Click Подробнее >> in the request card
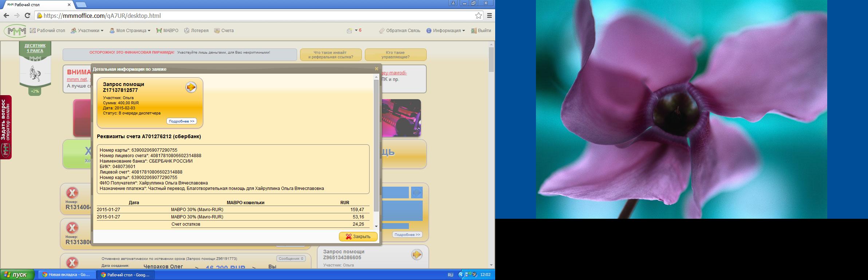 click(x=182, y=121)
